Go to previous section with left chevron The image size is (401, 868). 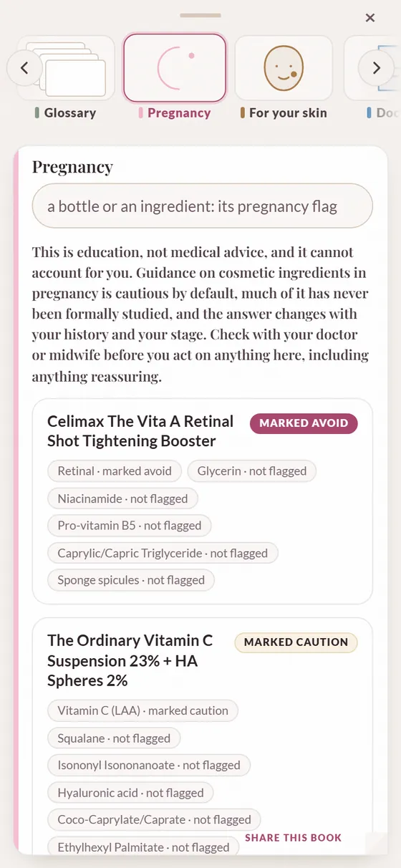(x=24, y=68)
